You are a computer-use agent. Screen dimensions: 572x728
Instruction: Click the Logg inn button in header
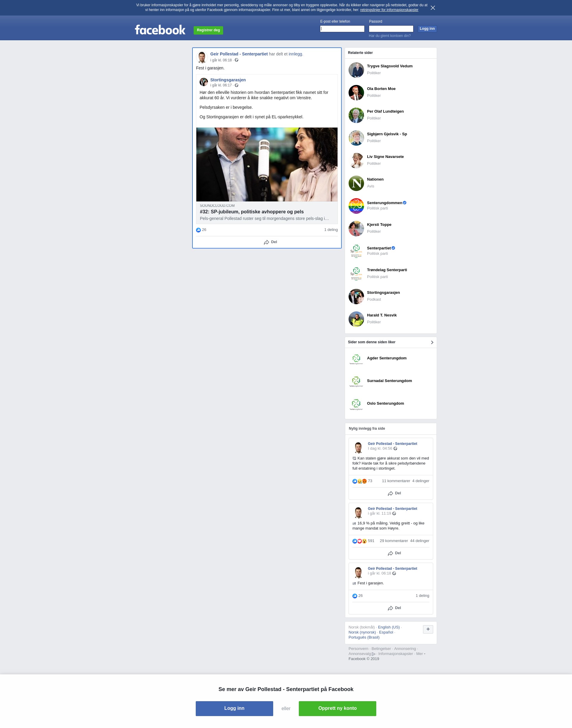point(427,29)
